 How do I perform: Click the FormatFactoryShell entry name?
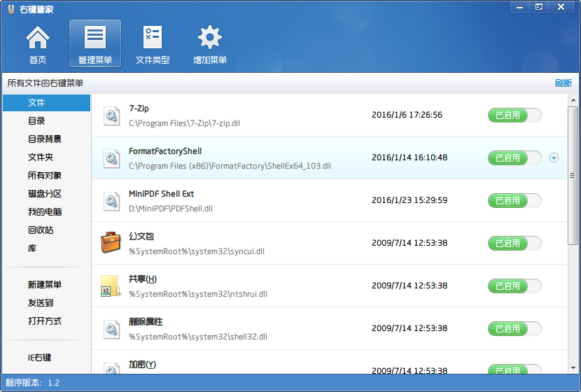165,151
